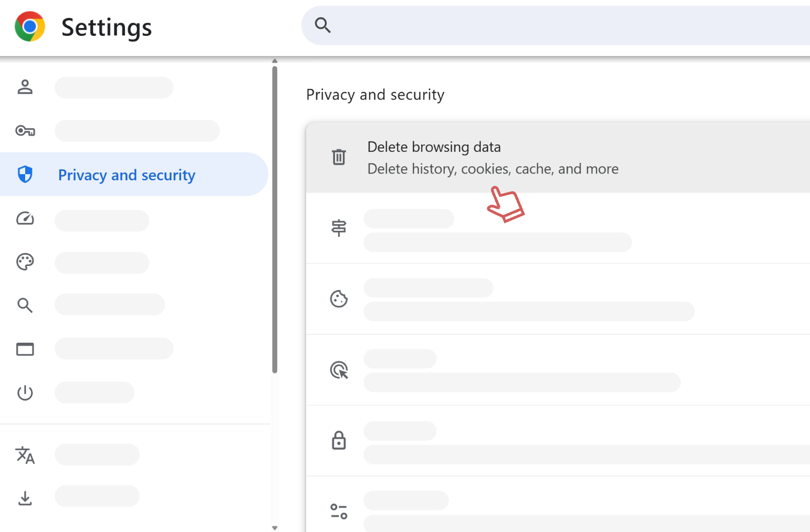Select the profile person icon in sidebar
Screen dimensions: 810x532
pyautogui.click(x=25, y=87)
